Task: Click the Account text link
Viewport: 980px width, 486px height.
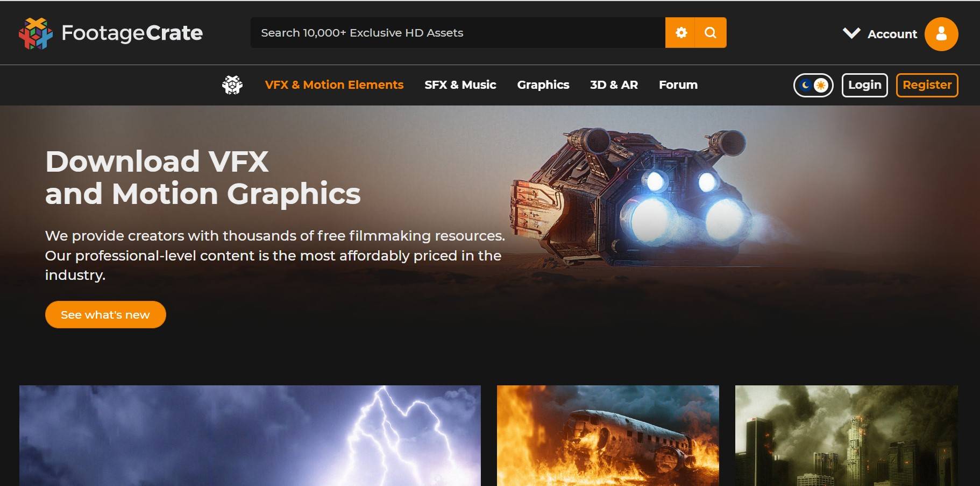Action: [x=892, y=34]
